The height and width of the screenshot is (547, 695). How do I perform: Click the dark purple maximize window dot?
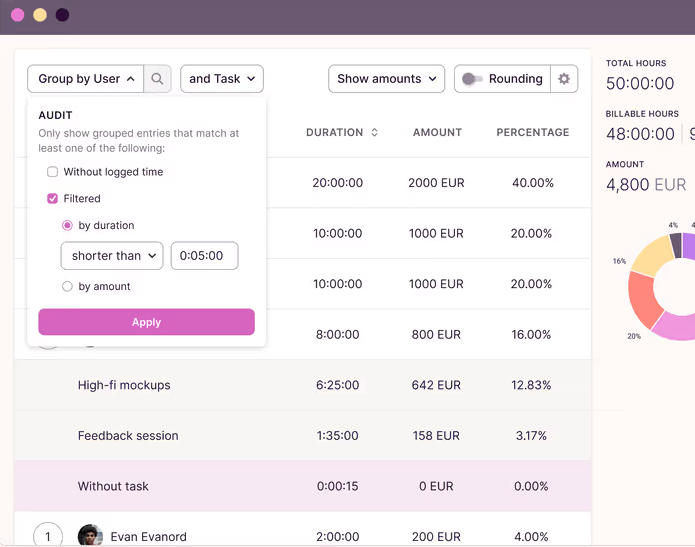click(x=62, y=15)
